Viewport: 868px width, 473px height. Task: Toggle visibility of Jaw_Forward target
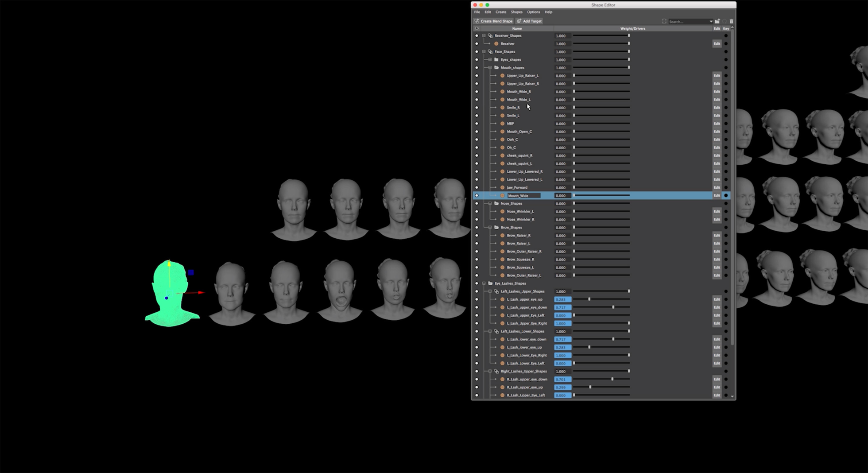coord(477,187)
